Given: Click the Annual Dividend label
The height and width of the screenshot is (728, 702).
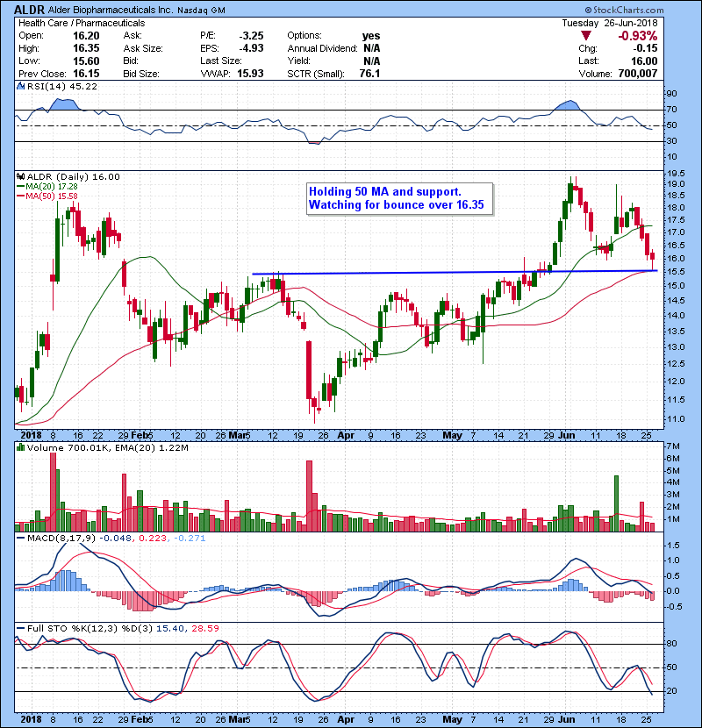Looking at the screenshot, I should point(322,48).
